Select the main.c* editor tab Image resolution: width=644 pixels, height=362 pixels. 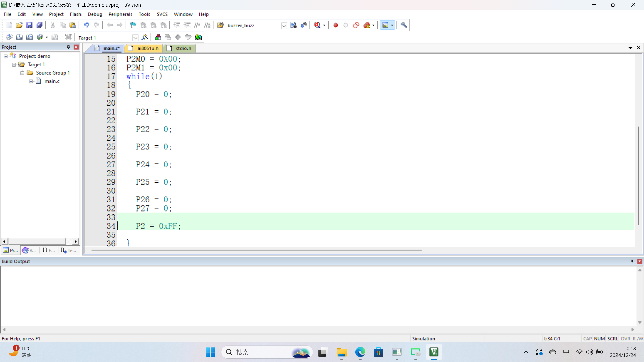pyautogui.click(x=107, y=48)
